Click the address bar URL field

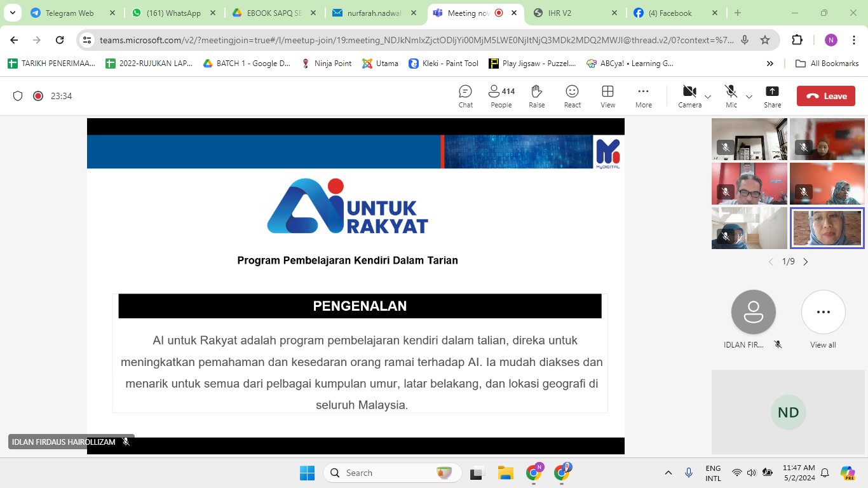416,40
